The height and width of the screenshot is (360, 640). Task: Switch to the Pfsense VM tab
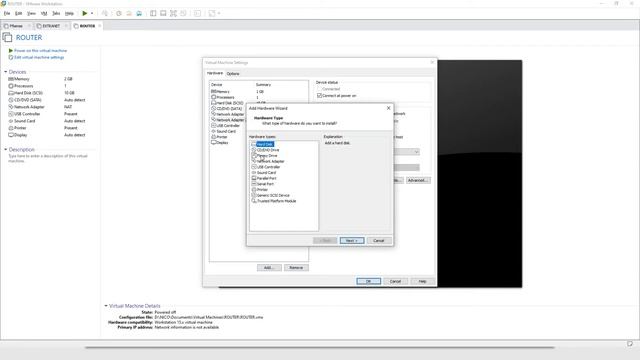pos(16,26)
